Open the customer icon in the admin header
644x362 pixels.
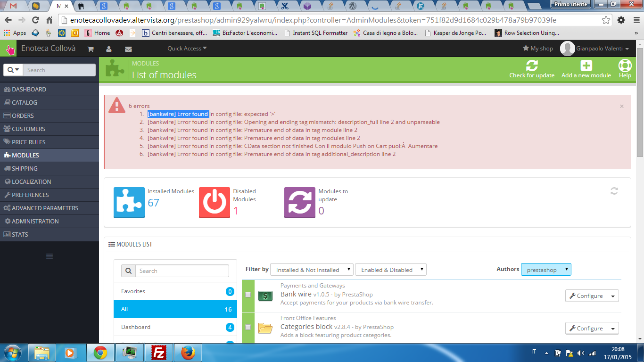coord(109,49)
